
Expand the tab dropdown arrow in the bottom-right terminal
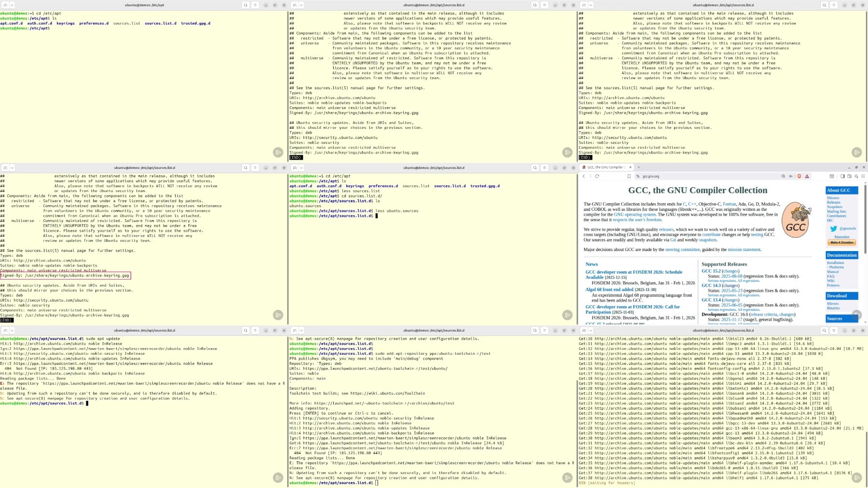[591, 330]
